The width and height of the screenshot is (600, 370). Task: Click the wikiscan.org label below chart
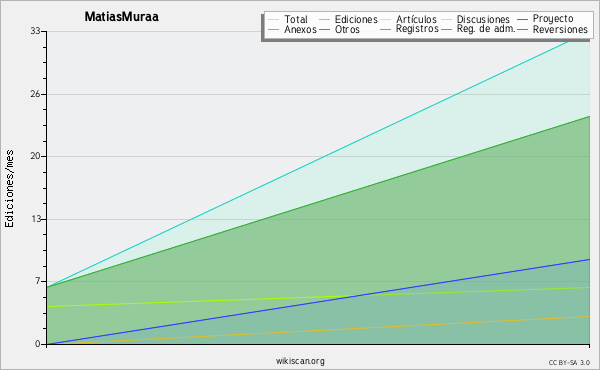tap(300, 361)
